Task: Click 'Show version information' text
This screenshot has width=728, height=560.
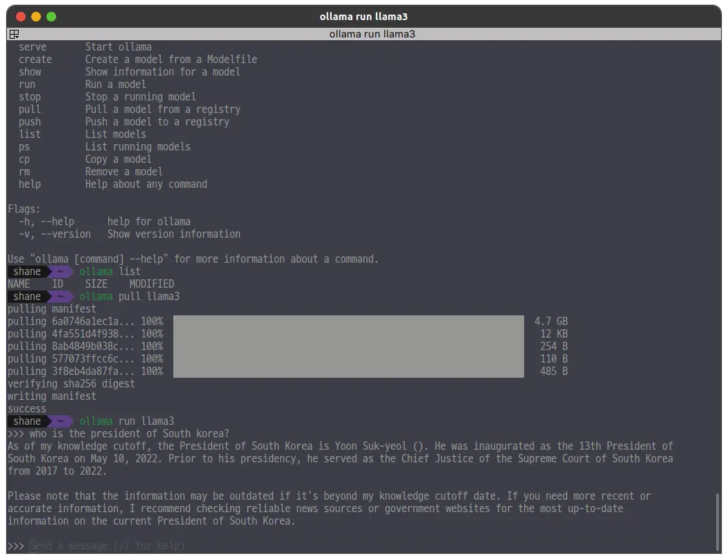Action: tap(173, 234)
